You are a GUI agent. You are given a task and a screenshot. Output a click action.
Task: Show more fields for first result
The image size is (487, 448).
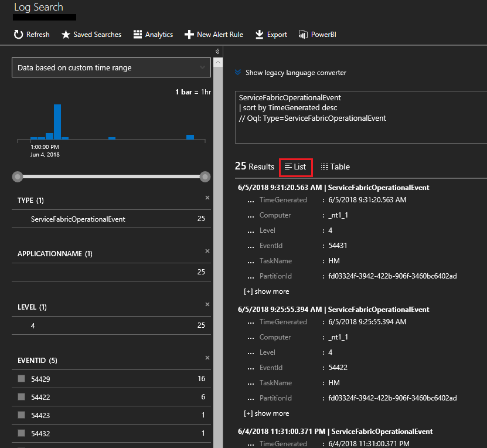267,291
